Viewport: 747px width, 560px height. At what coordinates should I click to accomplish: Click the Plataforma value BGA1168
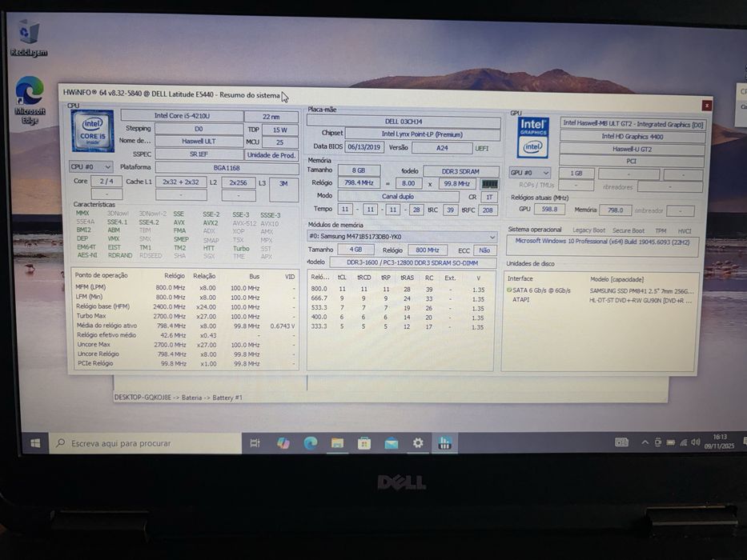[227, 168]
